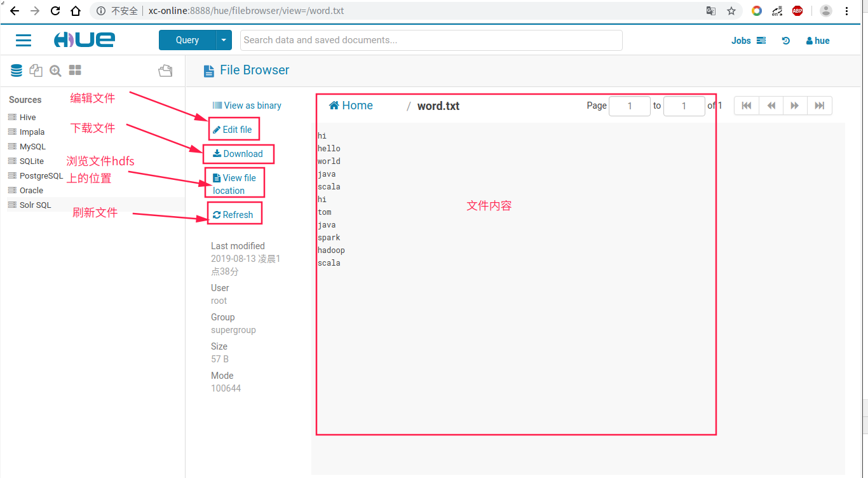Select Impala source
This screenshot has width=868, height=478.
[32, 132]
